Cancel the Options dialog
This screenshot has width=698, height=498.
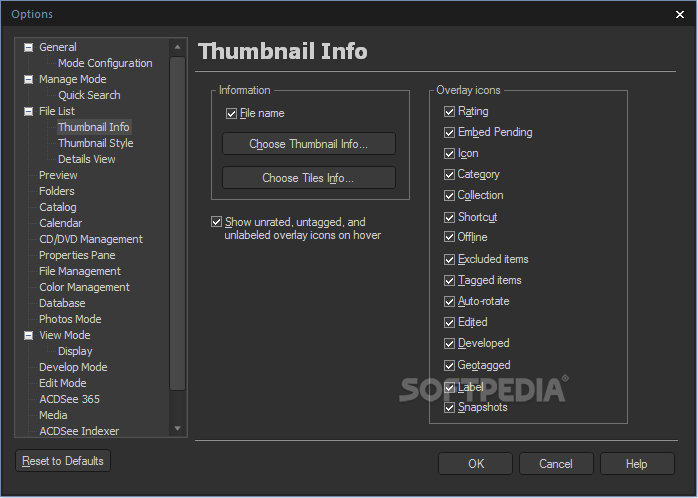tap(556, 464)
